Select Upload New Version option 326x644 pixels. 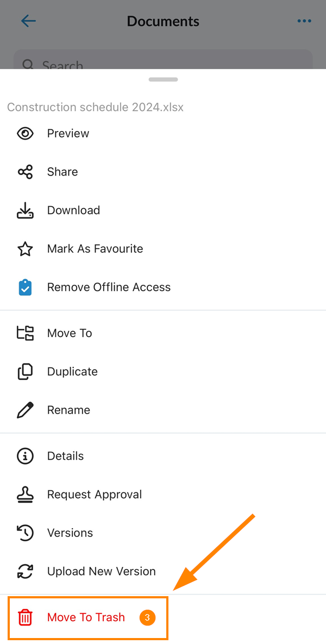point(163,571)
